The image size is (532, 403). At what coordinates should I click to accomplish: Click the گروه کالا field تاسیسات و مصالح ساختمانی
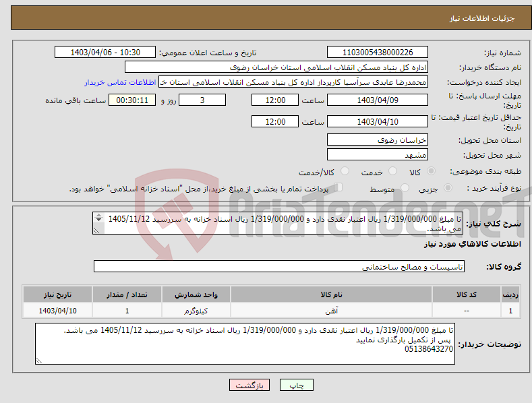pyautogui.click(x=279, y=267)
